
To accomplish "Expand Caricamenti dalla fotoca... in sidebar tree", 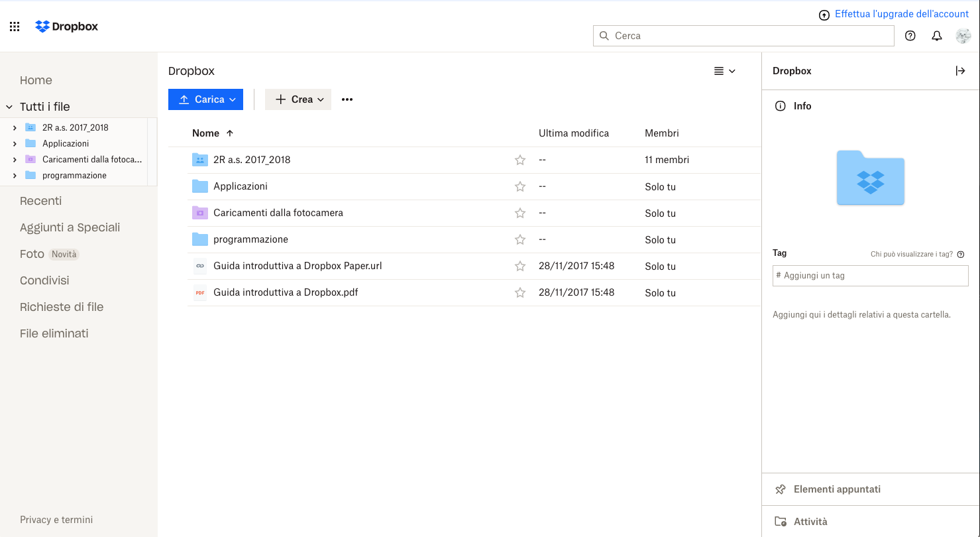I will 15,159.
